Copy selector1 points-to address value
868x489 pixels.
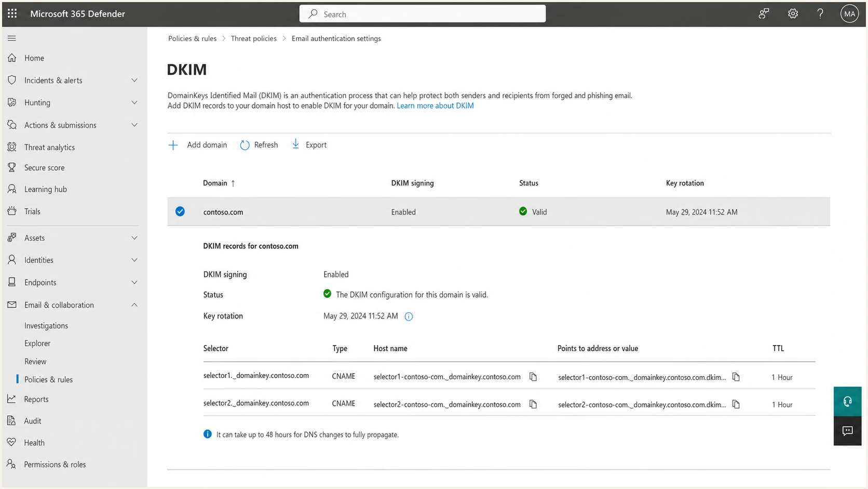coord(736,377)
